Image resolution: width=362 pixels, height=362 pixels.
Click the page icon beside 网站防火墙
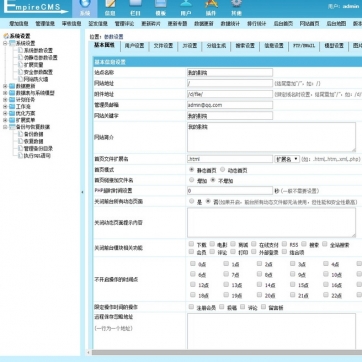[x=20, y=79]
